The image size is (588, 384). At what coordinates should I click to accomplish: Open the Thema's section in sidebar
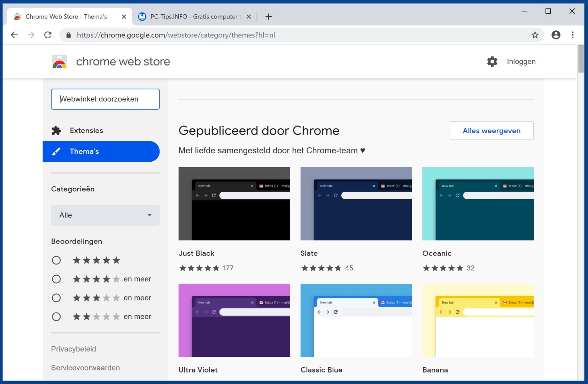pos(101,151)
